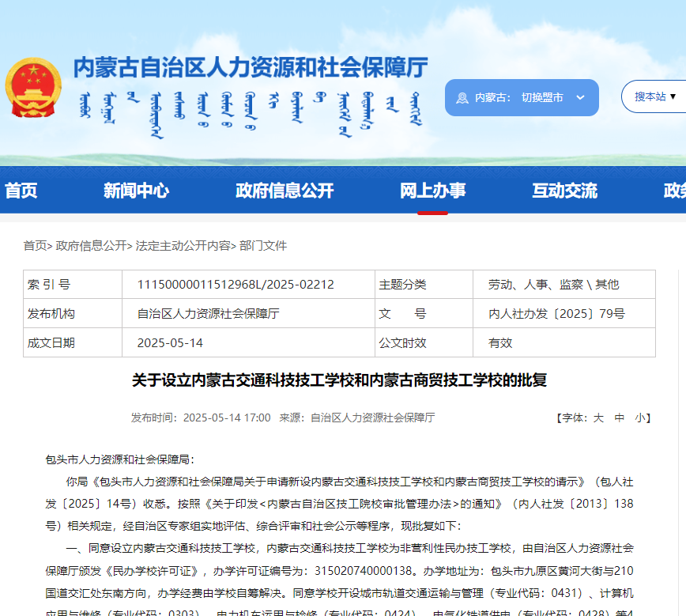Screen dimensions: 686x616
Task: Click the 部门文件 breadcrumb link
Action: (263, 246)
